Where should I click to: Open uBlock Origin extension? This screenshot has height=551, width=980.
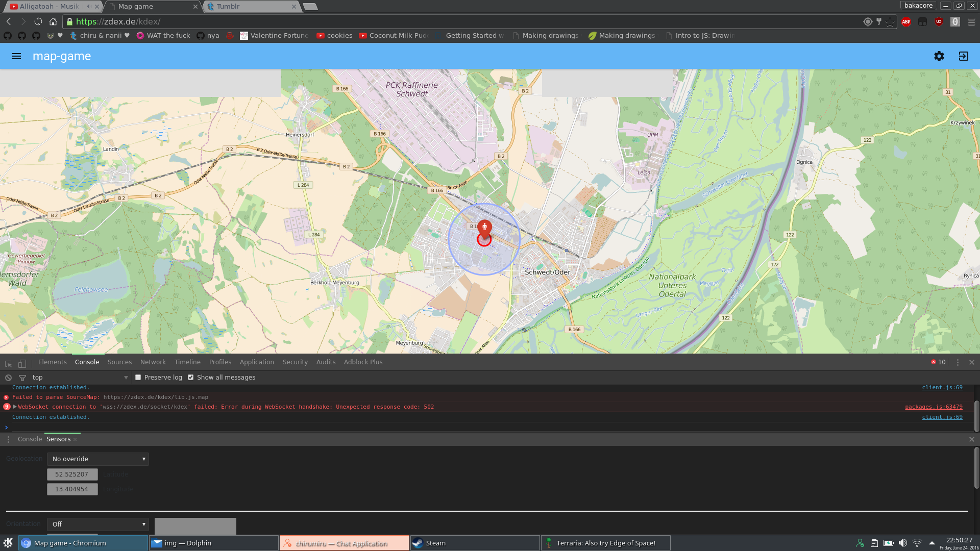(939, 21)
